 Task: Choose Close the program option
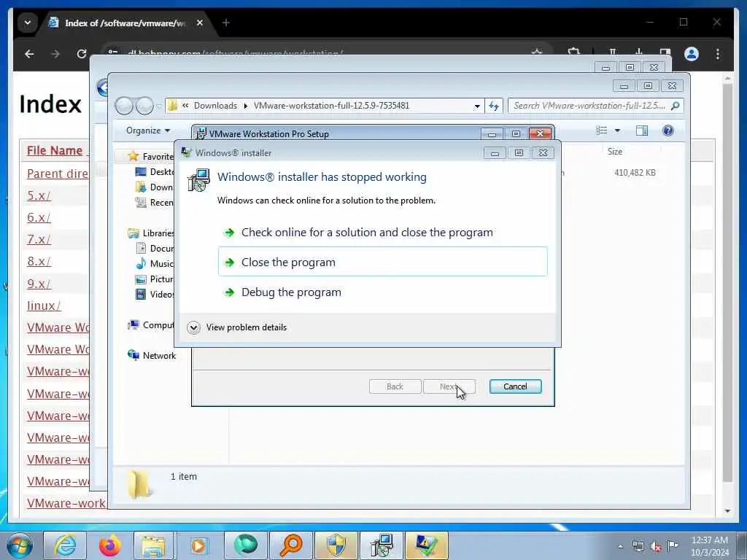tap(382, 262)
